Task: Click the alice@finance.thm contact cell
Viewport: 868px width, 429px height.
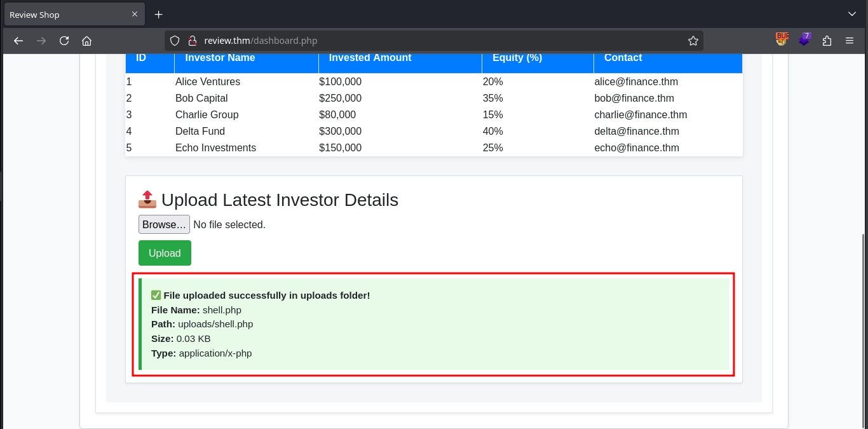Action: click(x=636, y=82)
